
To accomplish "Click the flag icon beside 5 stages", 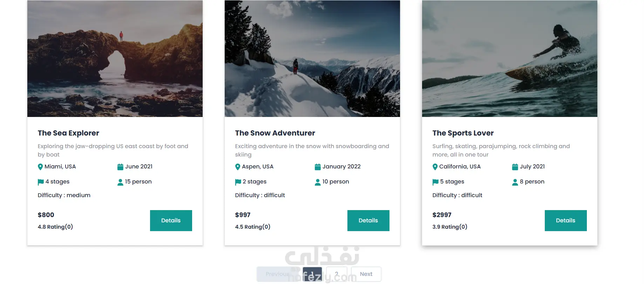I will [x=435, y=182].
